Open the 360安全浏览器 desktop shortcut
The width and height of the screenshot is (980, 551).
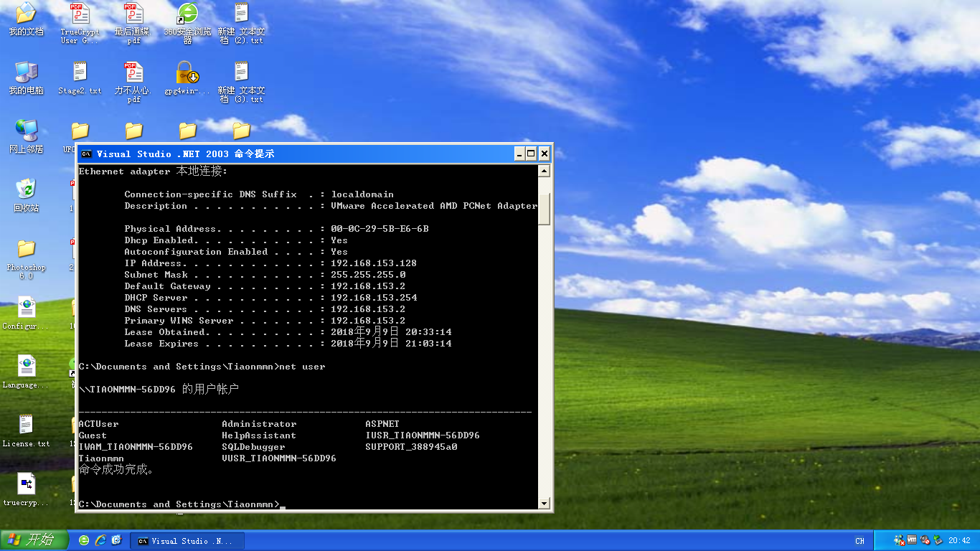pos(187,14)
